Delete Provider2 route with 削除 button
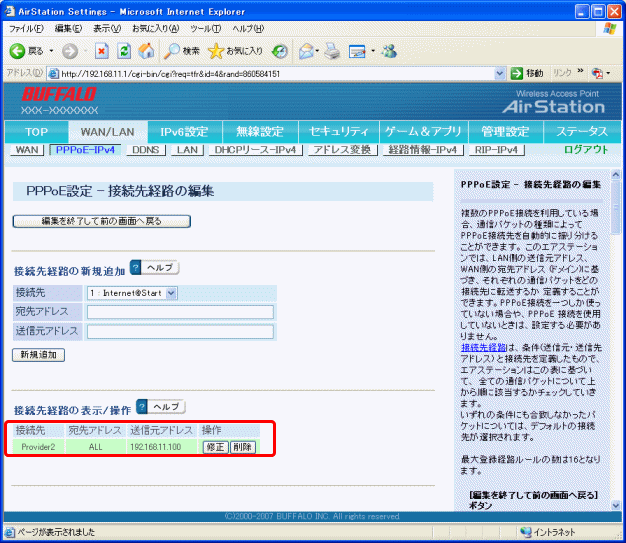626x543 pixels. click(242, 447)
